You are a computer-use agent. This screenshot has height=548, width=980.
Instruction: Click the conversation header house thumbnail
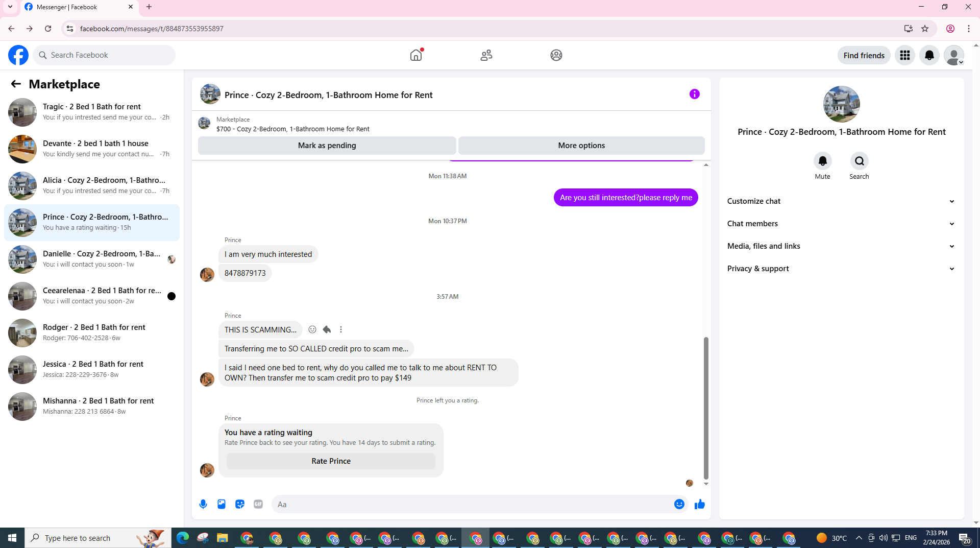(x=210, y=94)
